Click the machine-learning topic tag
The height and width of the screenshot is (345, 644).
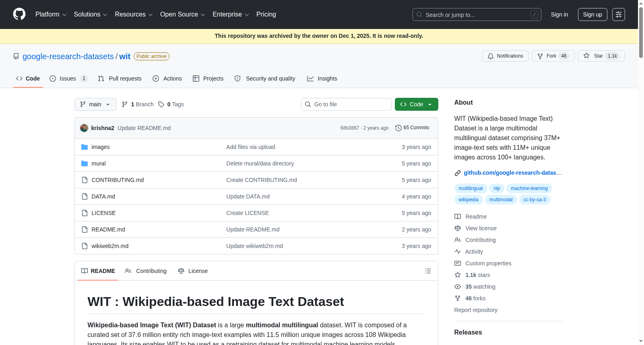529,188
